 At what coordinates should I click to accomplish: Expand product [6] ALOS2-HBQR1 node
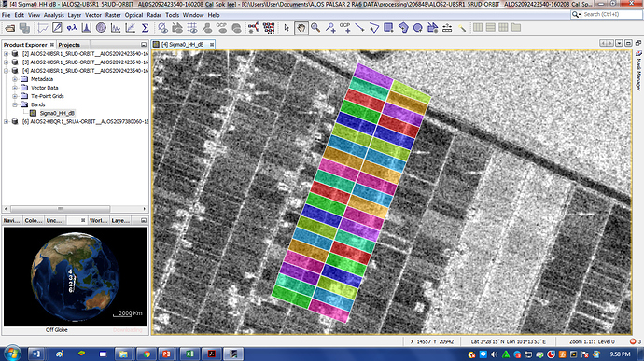[6, 121]
